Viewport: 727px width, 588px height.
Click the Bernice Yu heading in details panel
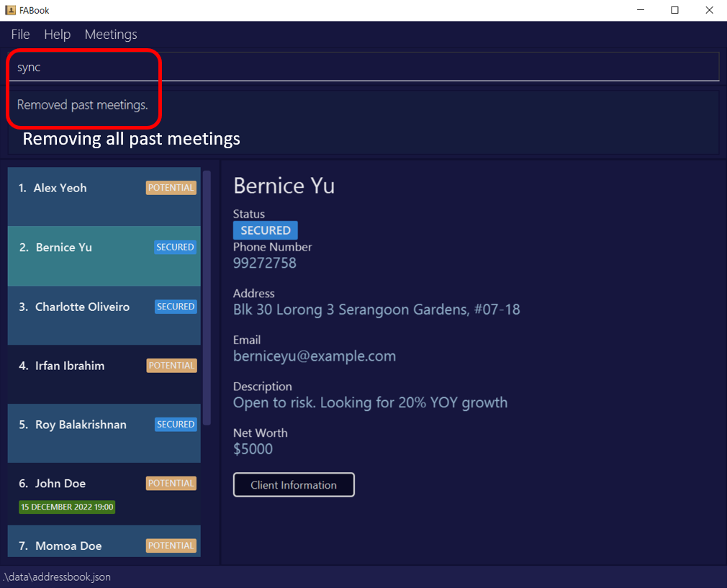[x=284, y=186]
